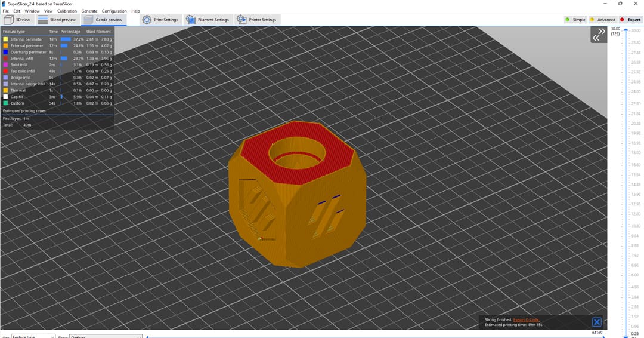The height and width of the screenshot is (338, 644).
Task: Click the Filament Settings spool icon
Action: (190, 20)
